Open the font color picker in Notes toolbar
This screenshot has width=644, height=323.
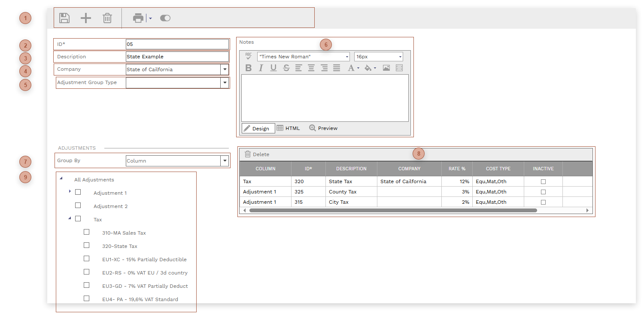[353, 67]
